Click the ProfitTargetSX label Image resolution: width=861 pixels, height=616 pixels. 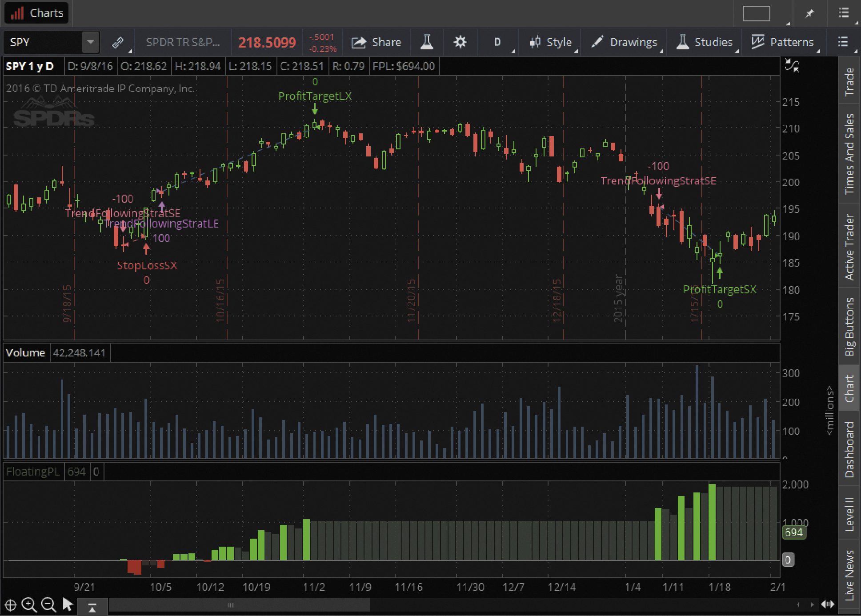tap(720, 289)
